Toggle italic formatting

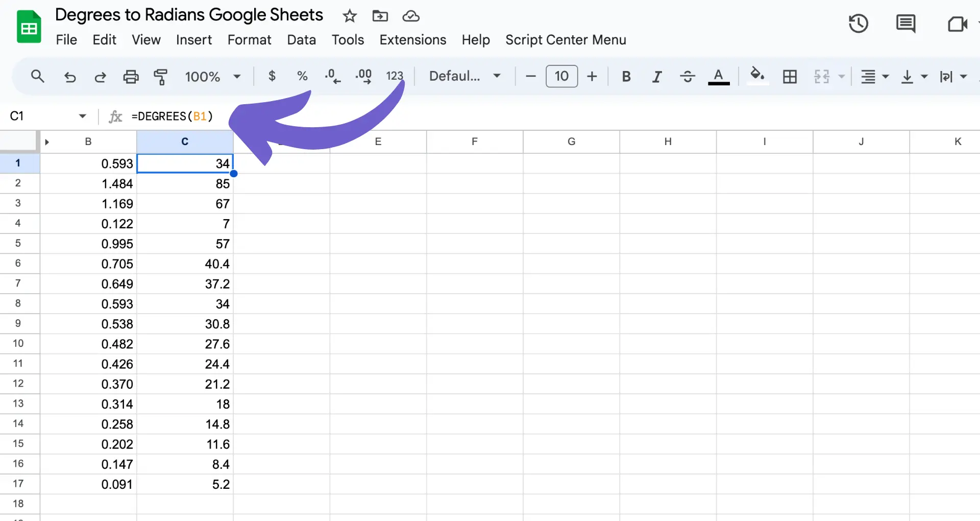point(657,77)
